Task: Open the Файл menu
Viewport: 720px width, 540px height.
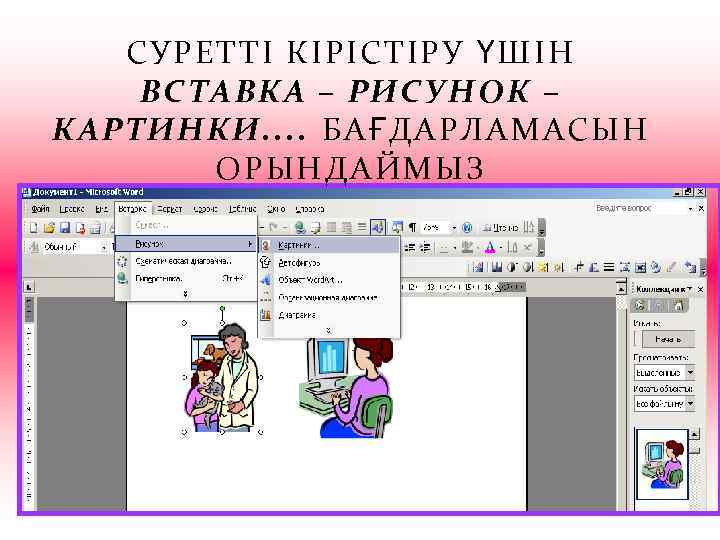Action: [40, 209]
